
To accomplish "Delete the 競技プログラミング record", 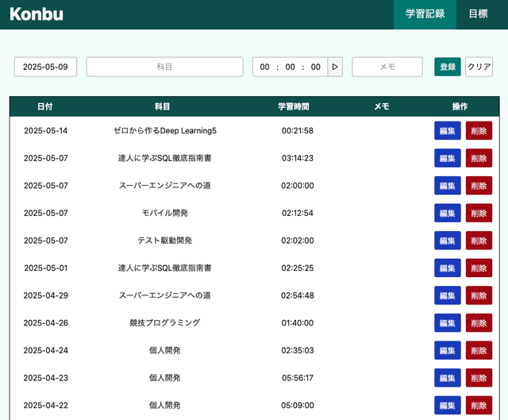I will [x=479, y=323].
